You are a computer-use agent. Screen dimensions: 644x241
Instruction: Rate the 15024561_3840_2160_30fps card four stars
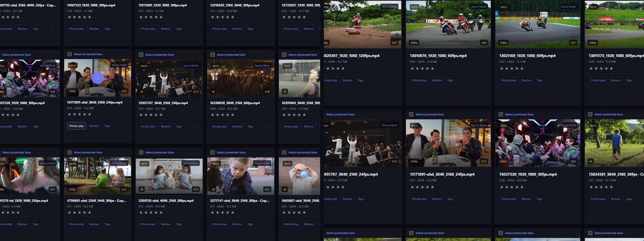click(606, 187)
